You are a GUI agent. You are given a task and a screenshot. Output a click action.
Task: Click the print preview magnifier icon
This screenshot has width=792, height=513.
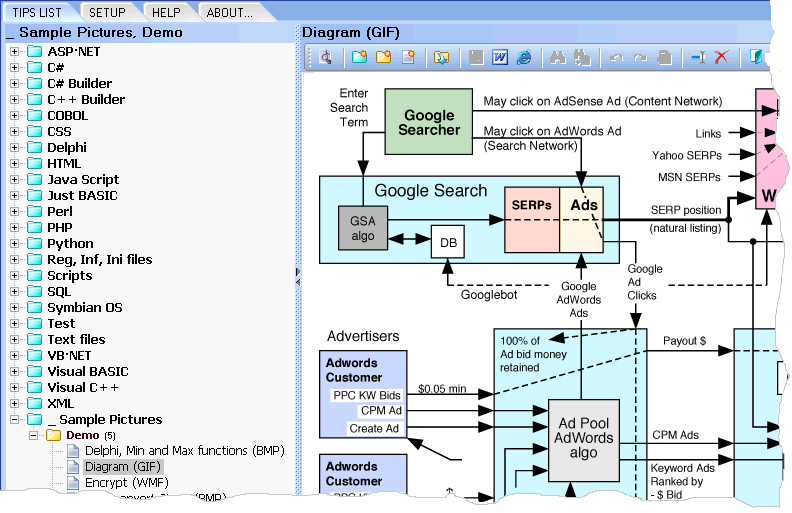[x=326, y=58]
